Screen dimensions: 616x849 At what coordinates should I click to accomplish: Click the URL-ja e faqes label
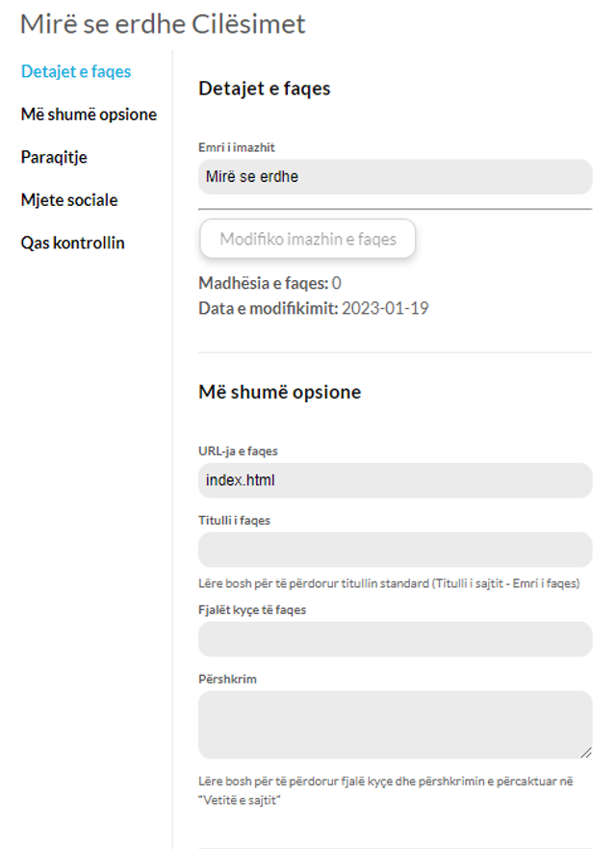(x=238, y=451)
